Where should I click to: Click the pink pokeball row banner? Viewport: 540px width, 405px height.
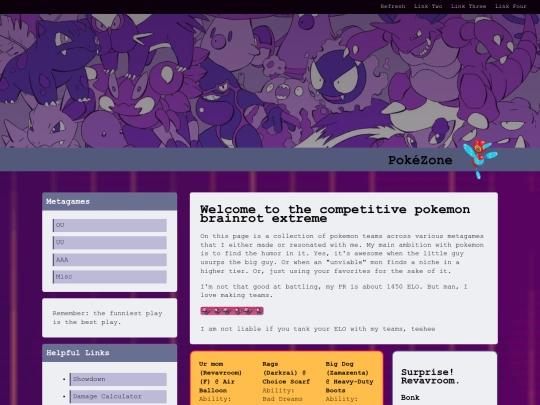232,311
